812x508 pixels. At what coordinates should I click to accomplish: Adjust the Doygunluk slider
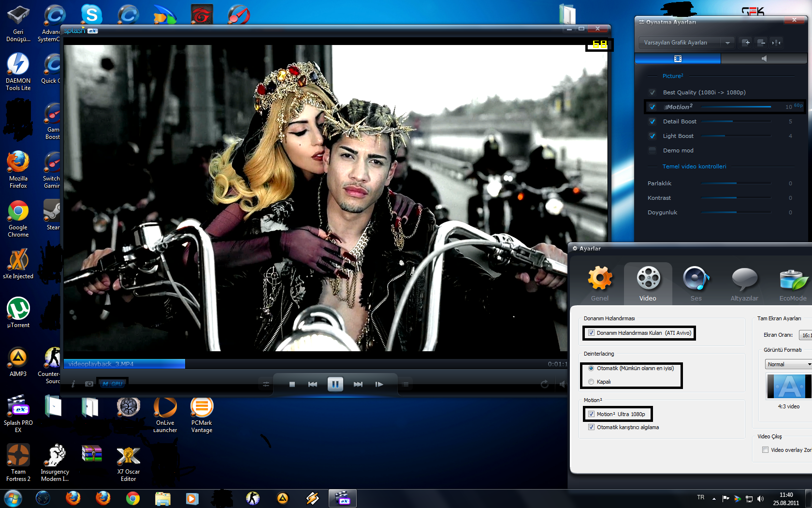coord(736,212)
